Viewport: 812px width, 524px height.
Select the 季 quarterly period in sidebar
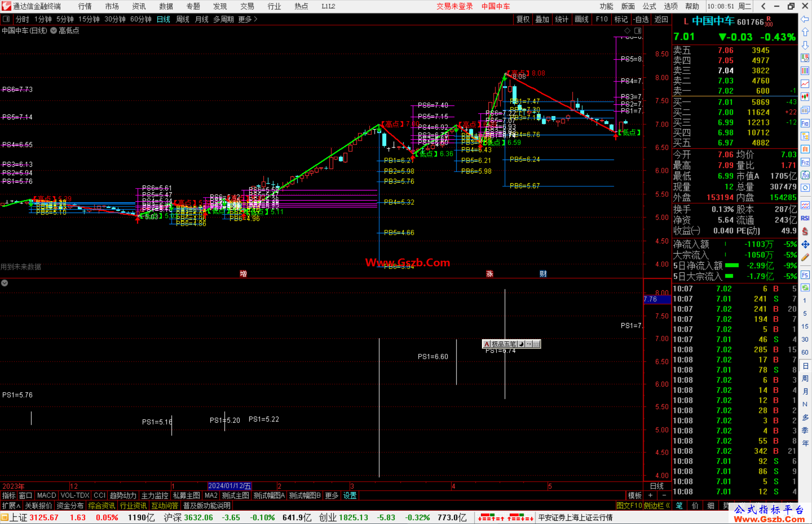click(805, 430)
